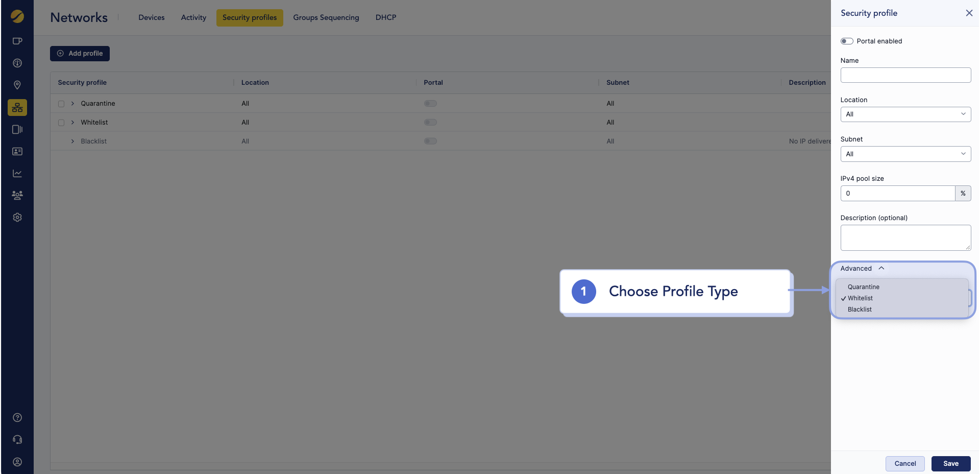This screenshot has width=980, height=474.
Task: Toggle the Portal enabled switch
Action: pyautogui.click(x=847, y=41)
